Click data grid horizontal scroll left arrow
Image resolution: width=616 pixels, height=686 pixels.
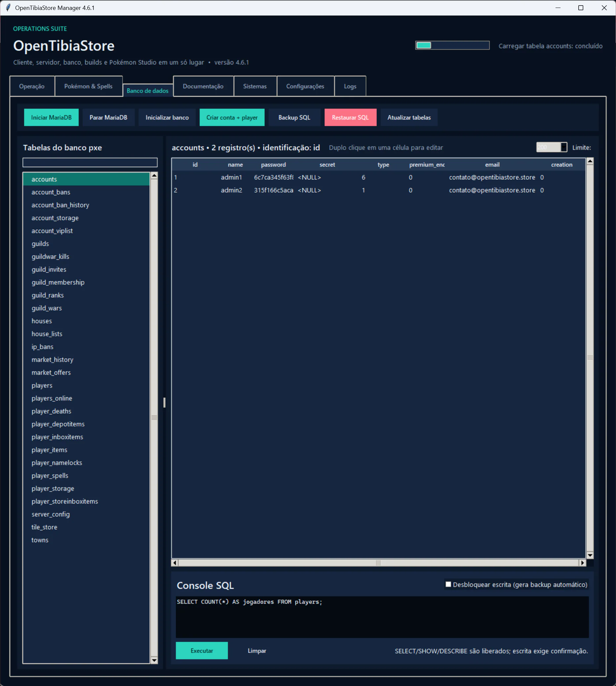pyautogui.click(x=175, y=563)
